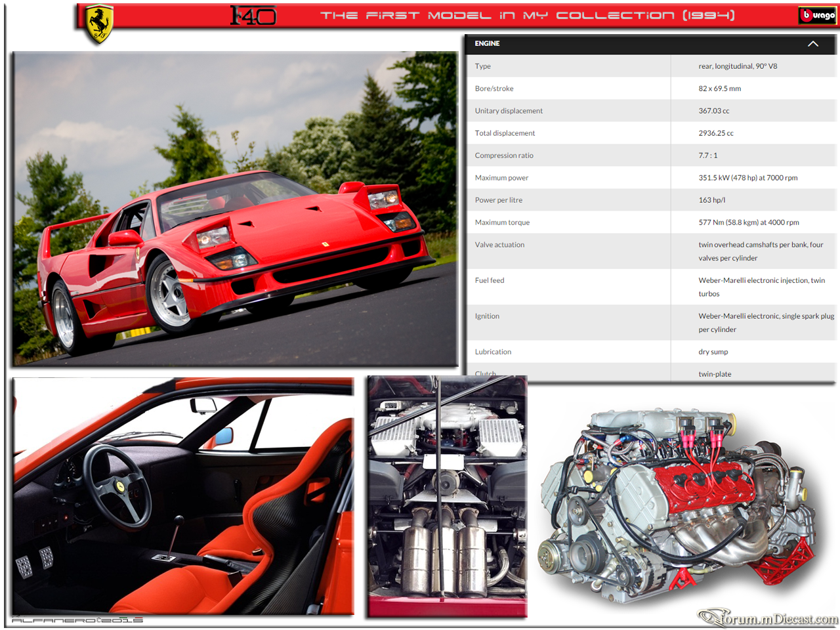Click the Bburago logo badge
The height and width of the screenshot is (630, 840).
pos(818,15)
